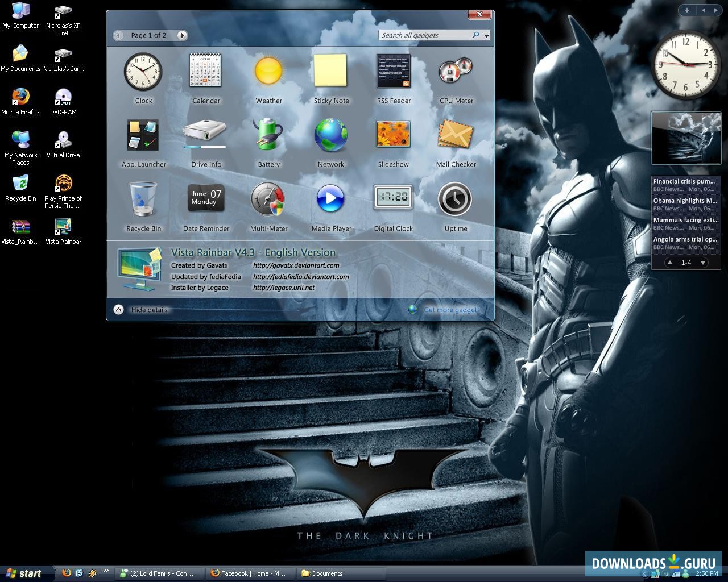Choose the Multi-Meter gadget icon
This screenshot has width=728, height=582.
click(268, 199)
